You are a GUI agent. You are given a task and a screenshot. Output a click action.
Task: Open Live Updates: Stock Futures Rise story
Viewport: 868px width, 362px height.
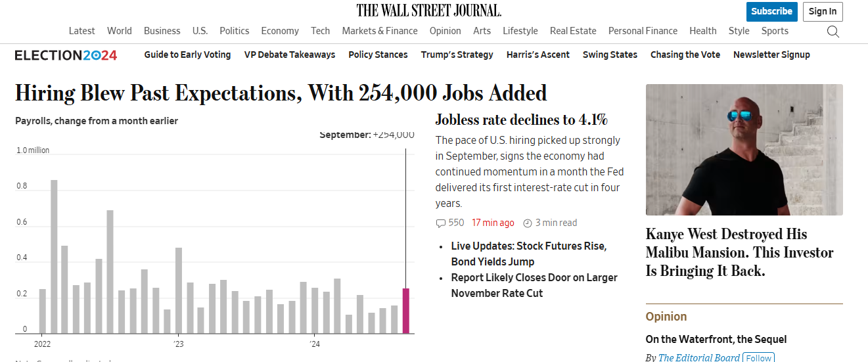529,254
